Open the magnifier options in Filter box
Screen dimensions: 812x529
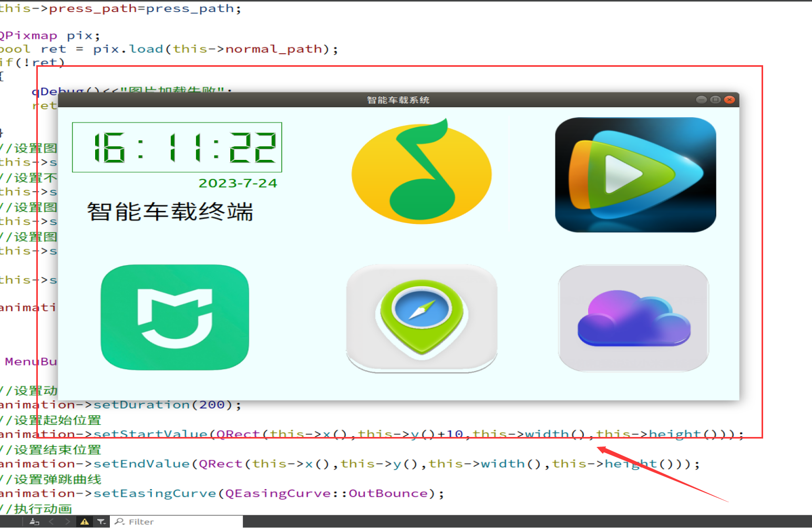point(120,522)
